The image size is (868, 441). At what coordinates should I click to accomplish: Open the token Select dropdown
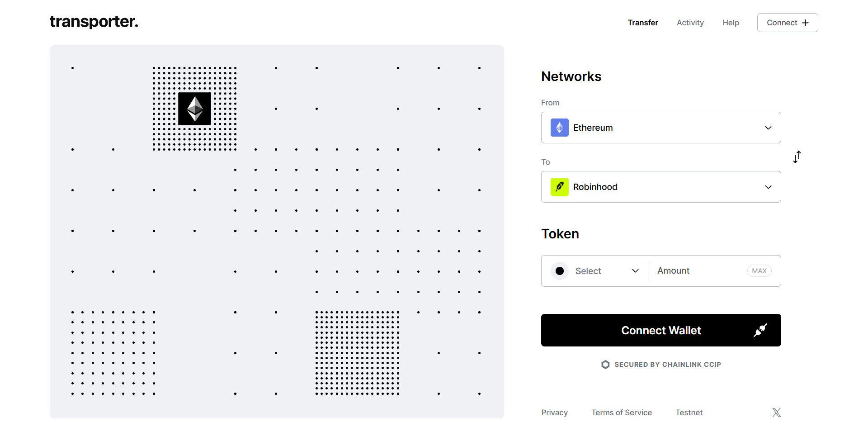pyautogui.click(x=595, y=271)
